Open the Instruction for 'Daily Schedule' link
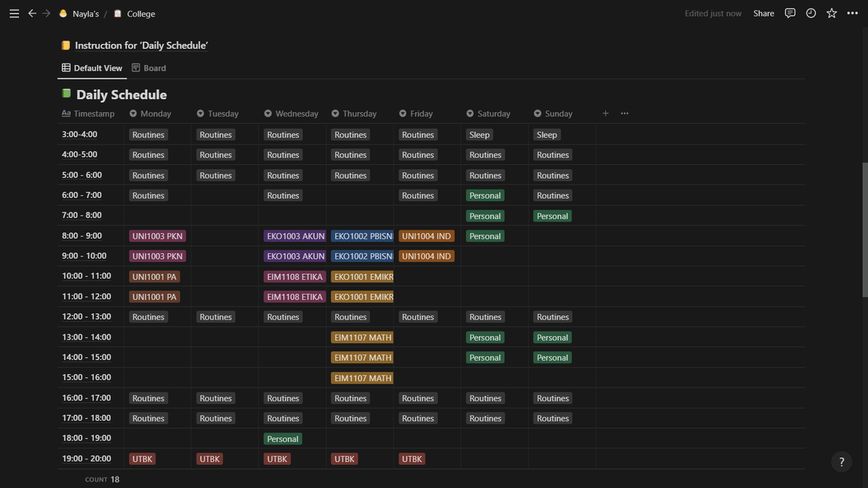This screenshot has height=488, width=868. (142, 46)
